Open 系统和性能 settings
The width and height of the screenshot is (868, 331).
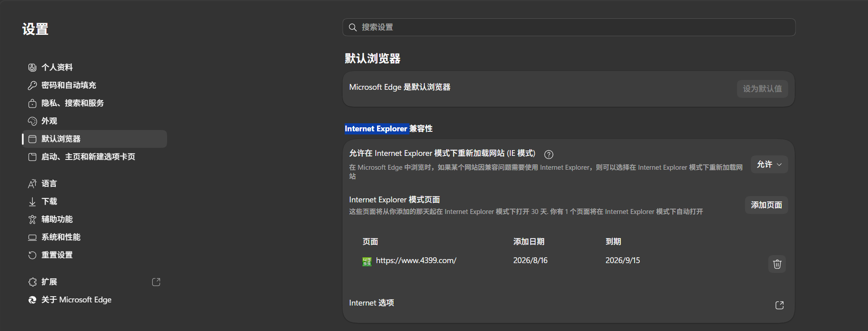(x=94, y=237)
